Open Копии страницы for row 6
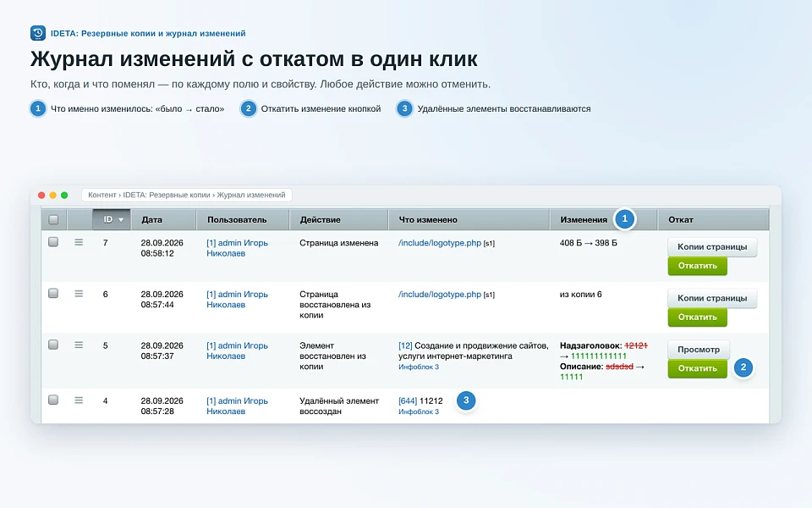Viewport: 812px width, 508px height. click(712, 298)
